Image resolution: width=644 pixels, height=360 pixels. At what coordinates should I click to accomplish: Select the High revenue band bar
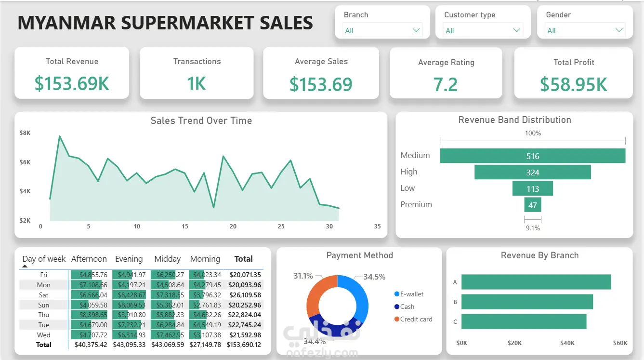tap(533, 172)
